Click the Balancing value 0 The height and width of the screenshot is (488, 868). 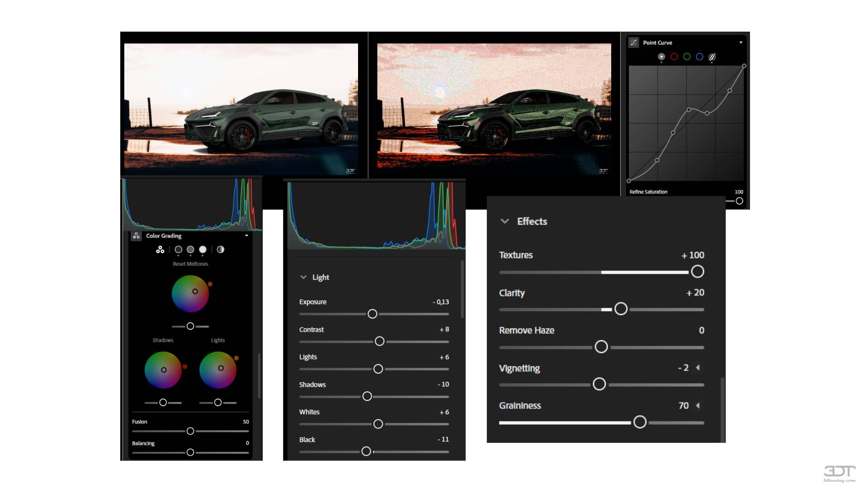[247, 443]
